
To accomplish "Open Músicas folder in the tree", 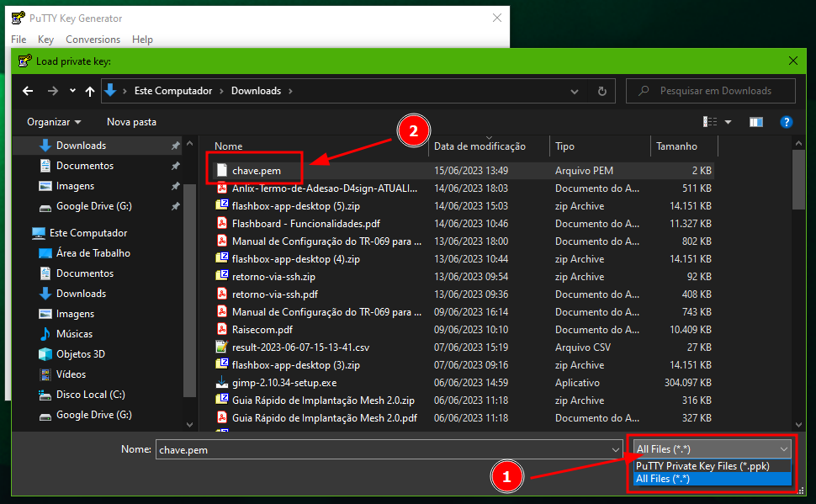I will tap(74, 334).
